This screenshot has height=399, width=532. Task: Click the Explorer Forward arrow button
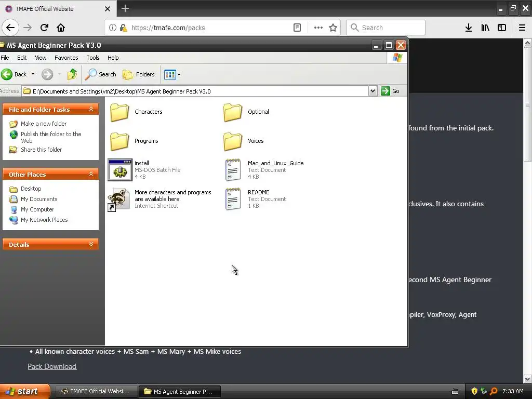click(x=47, y=74)
